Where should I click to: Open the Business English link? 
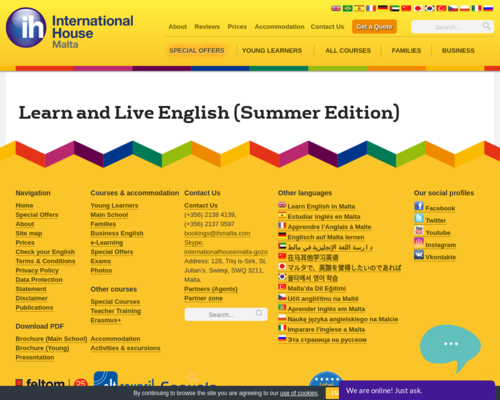tap(117, 233)
